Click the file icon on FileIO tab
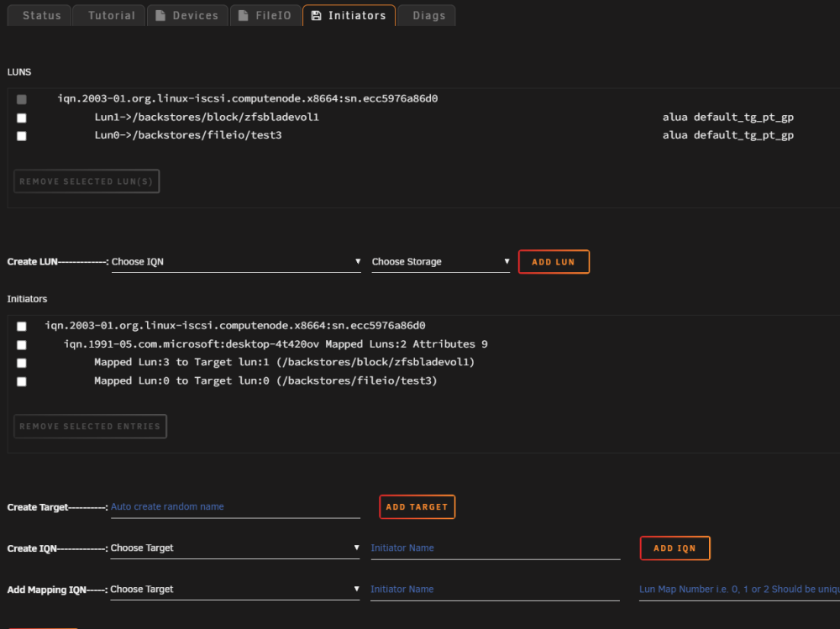 [x=244, y=16]
